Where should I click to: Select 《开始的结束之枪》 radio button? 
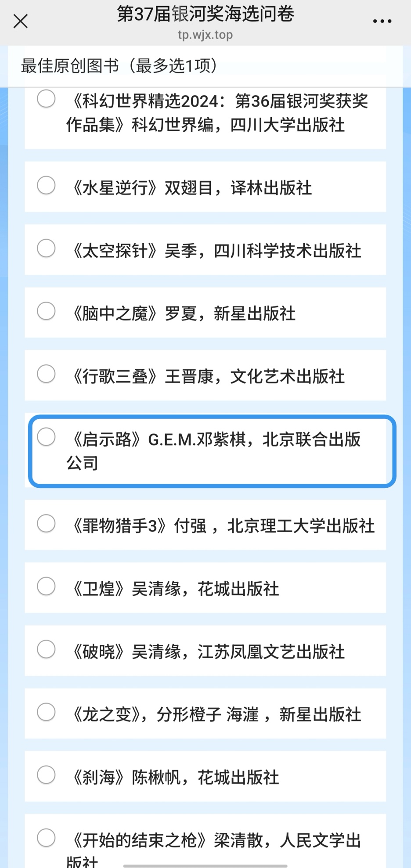coord(46,838)
